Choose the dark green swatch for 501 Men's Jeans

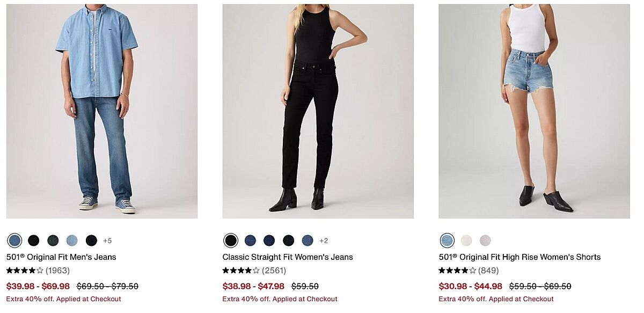coord(53,241)
